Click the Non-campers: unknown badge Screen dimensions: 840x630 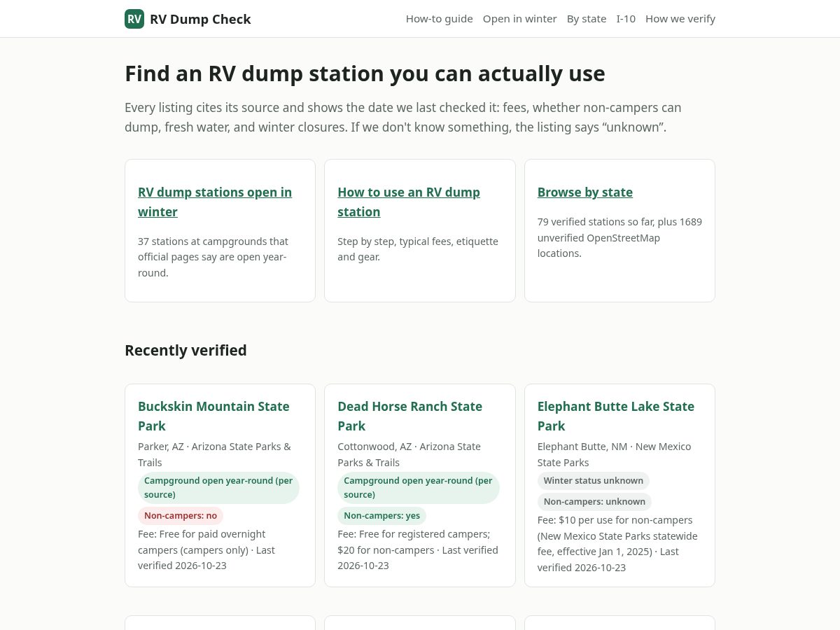coord(594,502)
